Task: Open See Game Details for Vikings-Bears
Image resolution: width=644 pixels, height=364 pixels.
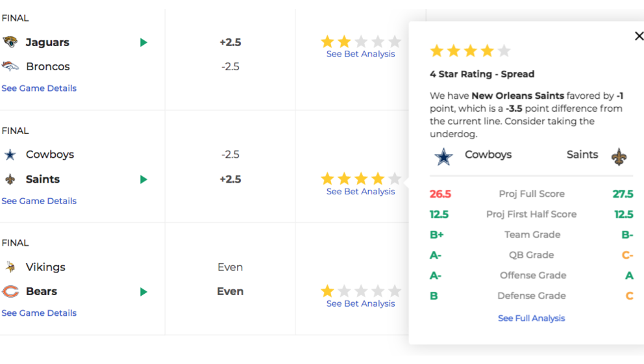Action: [39, 313]
